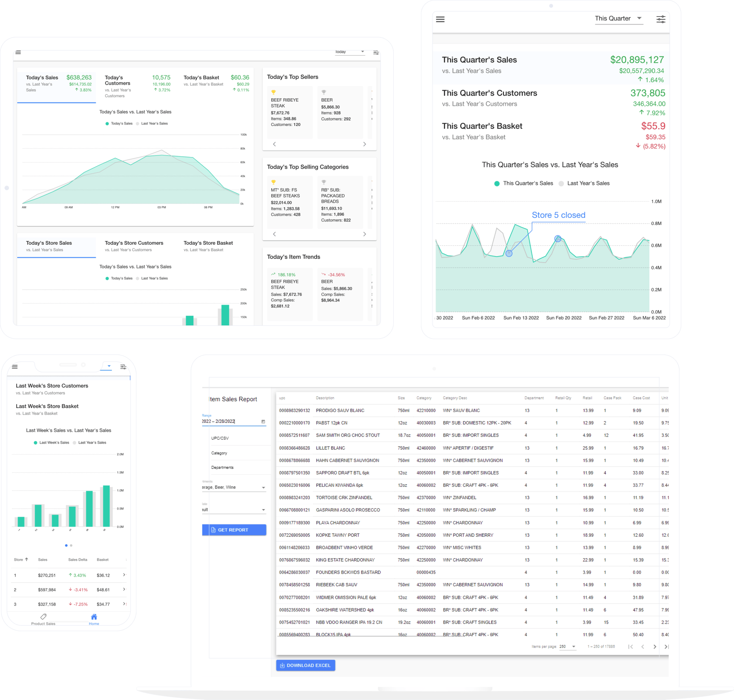The image size is (734, 700).
Task: Choose the UPC/CSV filter option
Action: 220,438
